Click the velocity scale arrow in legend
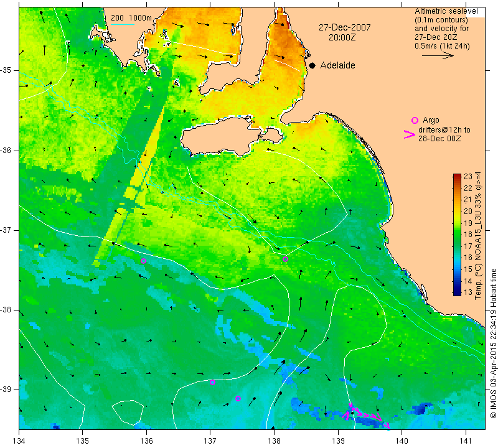The height and width of the screenshot is (448, 498). coord(438,55)
